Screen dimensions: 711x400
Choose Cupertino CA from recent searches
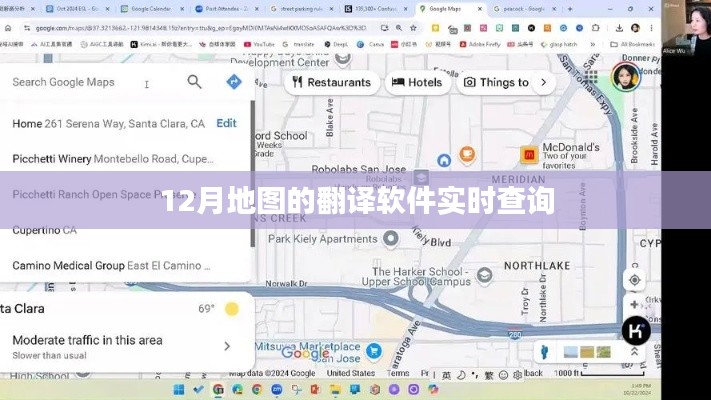click(44, 230)
